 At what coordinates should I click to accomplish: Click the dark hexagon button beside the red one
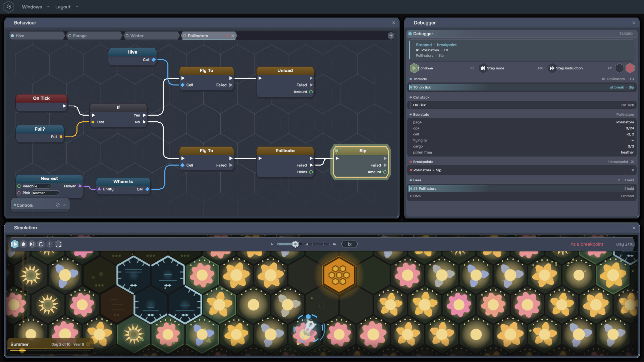(x=619, y=68)
